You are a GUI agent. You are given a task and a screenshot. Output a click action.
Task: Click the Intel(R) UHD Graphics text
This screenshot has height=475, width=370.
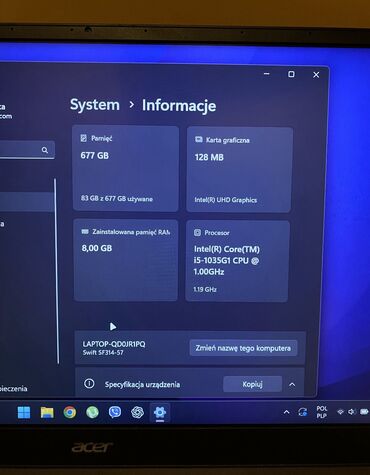[226, 200]
